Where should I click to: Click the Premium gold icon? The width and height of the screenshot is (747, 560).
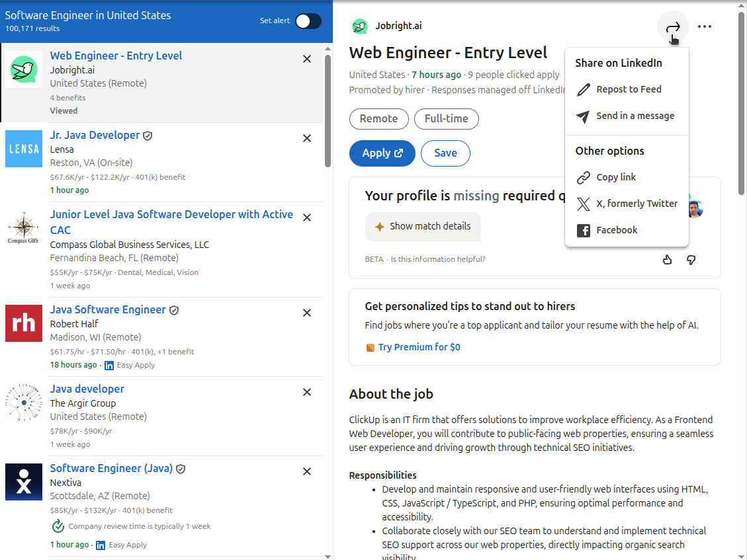(370, 348)
